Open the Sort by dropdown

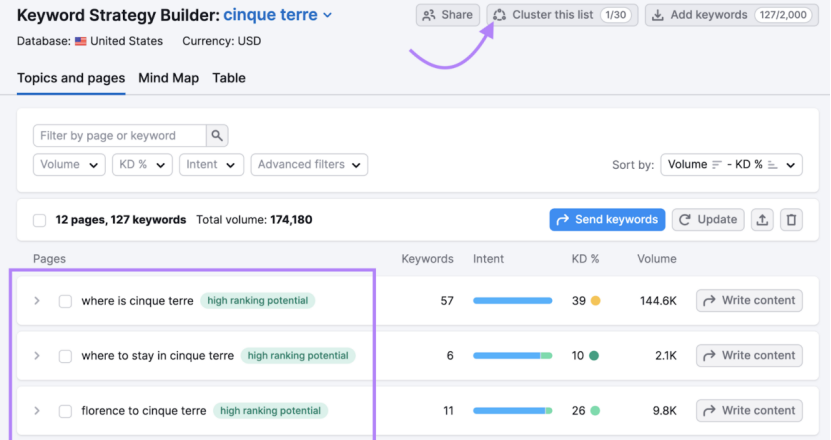(x=731, y=165)
